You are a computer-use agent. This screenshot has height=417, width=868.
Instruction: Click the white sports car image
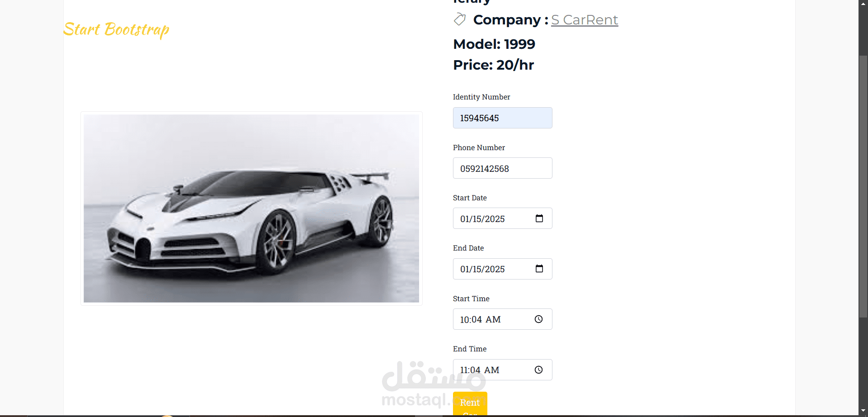251,208
